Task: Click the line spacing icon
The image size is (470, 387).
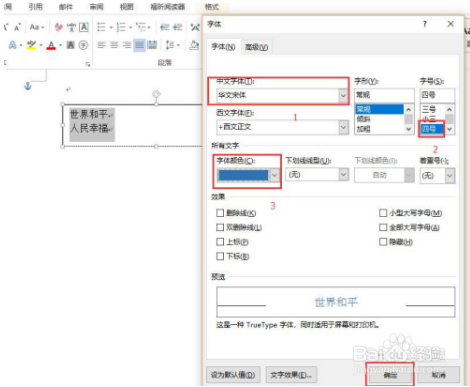Action: tap(170, 45)
